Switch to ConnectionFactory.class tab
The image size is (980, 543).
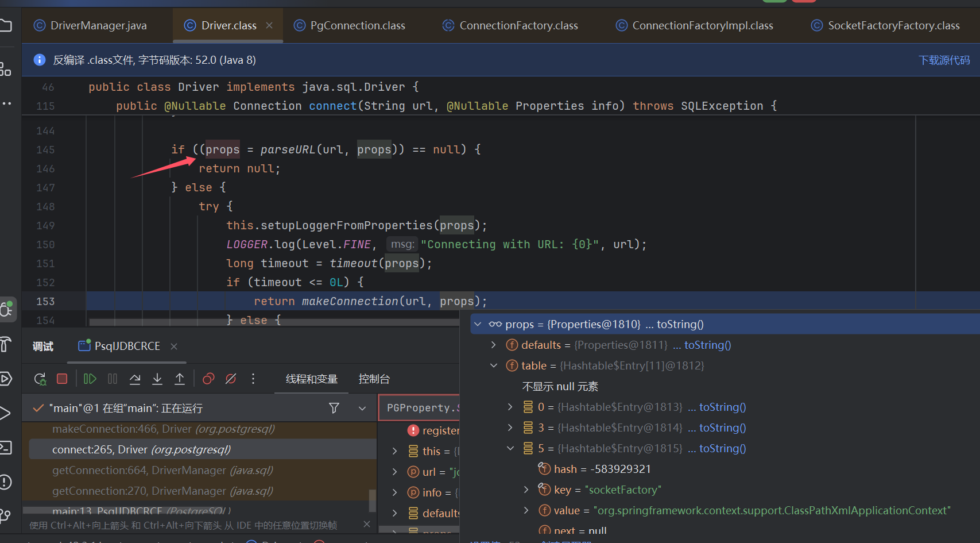(510, 25)
